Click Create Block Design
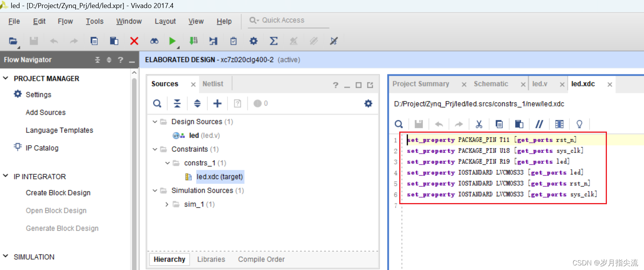Image resolution: width=644 pixels, height=270 pixels. pyautogui.click(x=58, y=193)
